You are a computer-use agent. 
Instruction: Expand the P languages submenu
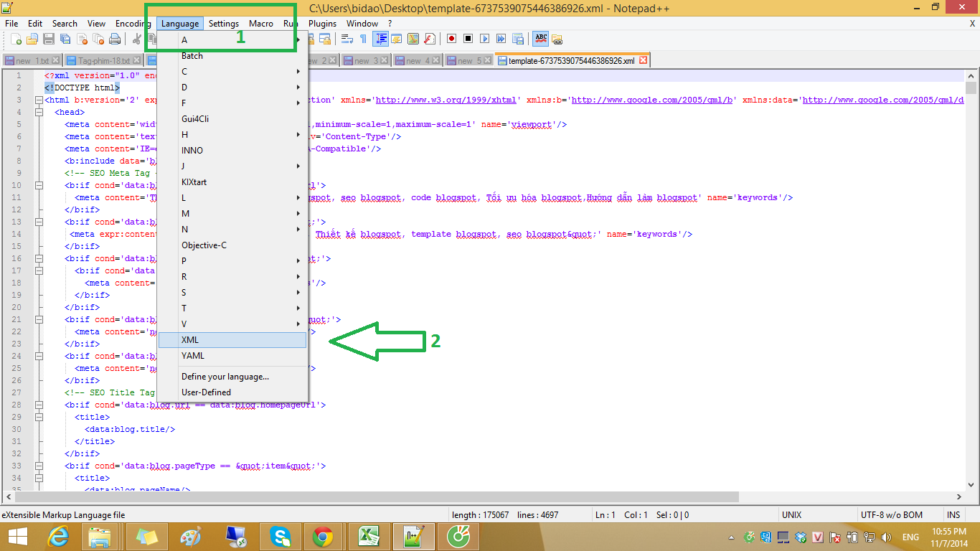tap(233, 260)
